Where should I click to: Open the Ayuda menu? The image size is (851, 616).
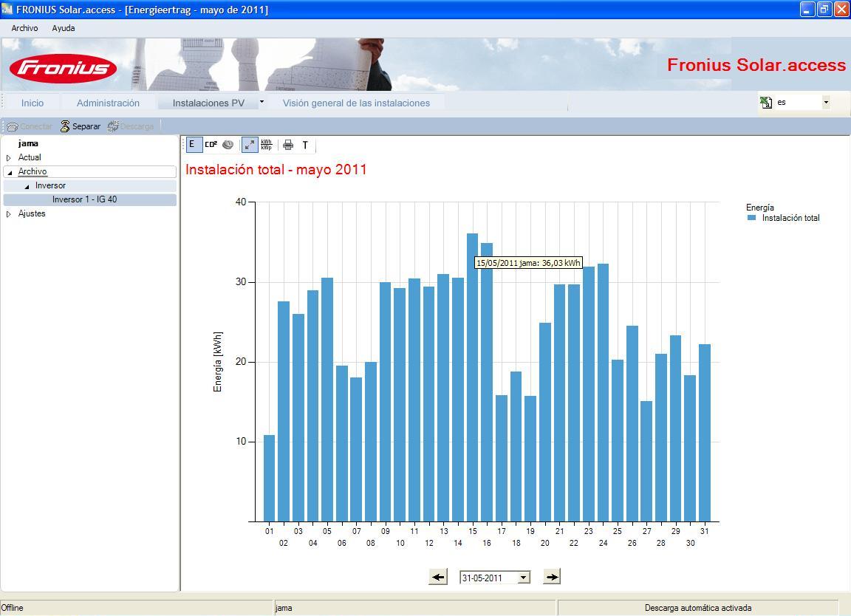tap(64, 28)
